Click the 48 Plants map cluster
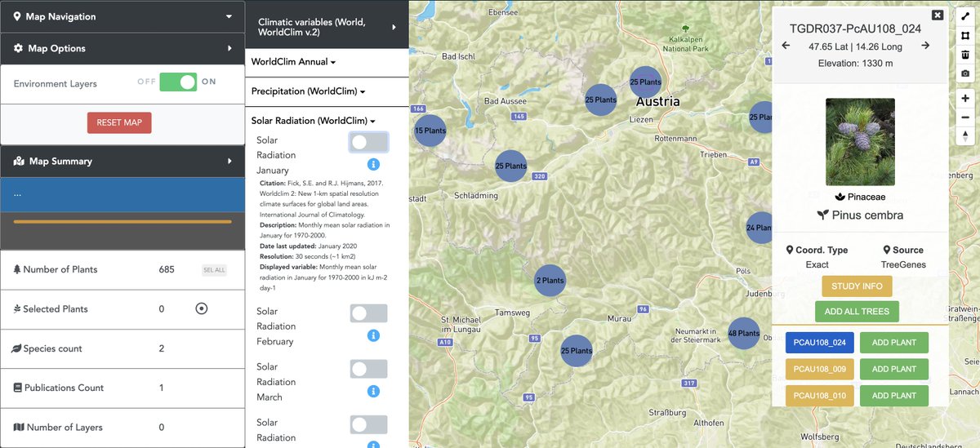The height and width of the screenshot is (448, 980). pos(743,333)
